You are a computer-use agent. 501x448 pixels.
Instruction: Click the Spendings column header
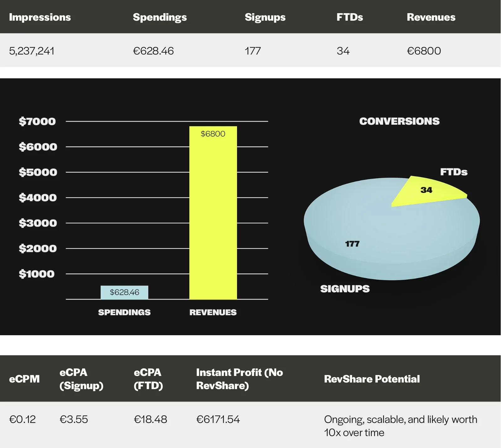pyautogui.click(x=160, y=17)
